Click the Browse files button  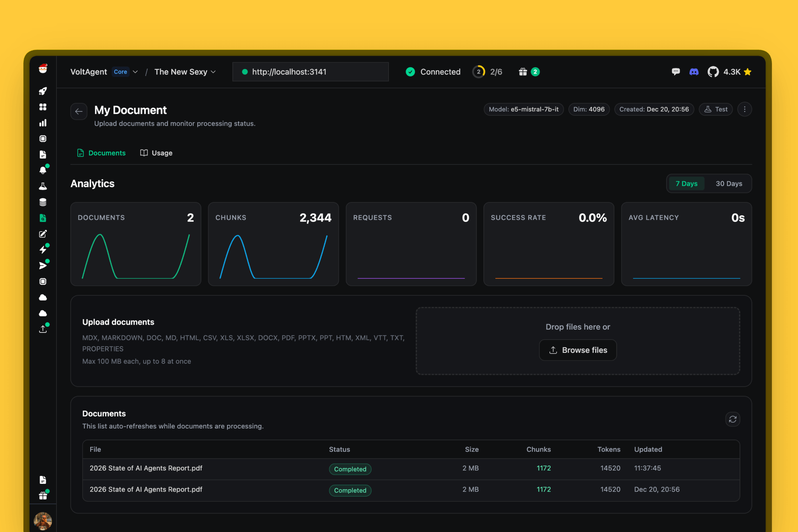coord(578,350)
